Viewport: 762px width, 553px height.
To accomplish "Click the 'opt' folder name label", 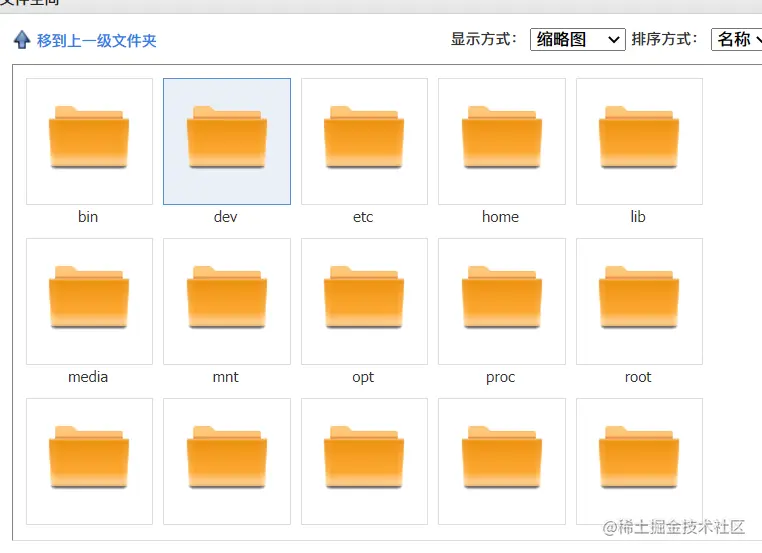I will 363,378.
